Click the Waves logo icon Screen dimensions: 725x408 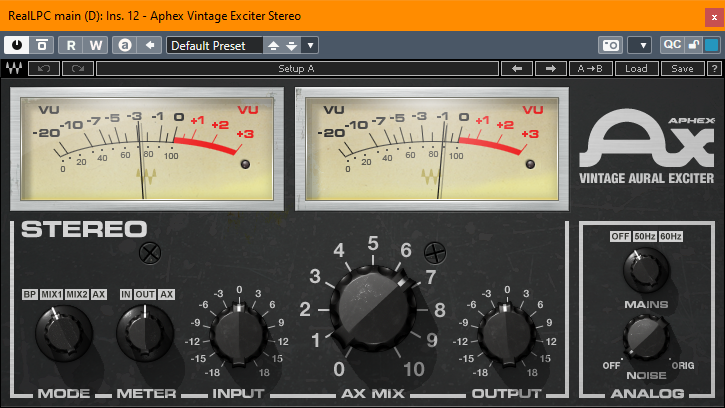[14, 68]
